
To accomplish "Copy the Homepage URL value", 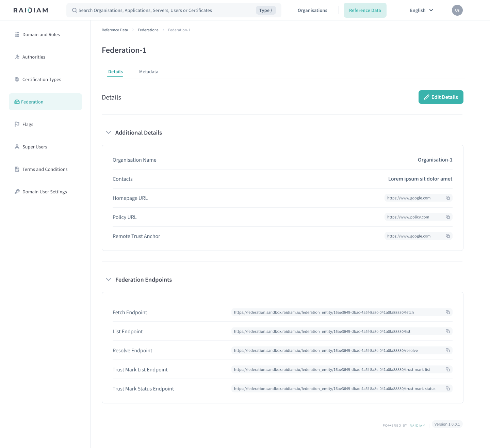I will tap(448, 198).
